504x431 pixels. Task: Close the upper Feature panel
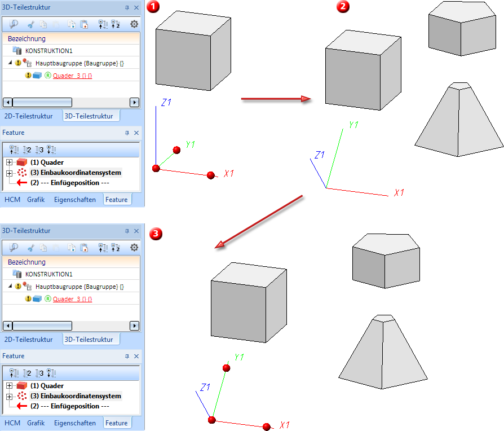[136, 133]
